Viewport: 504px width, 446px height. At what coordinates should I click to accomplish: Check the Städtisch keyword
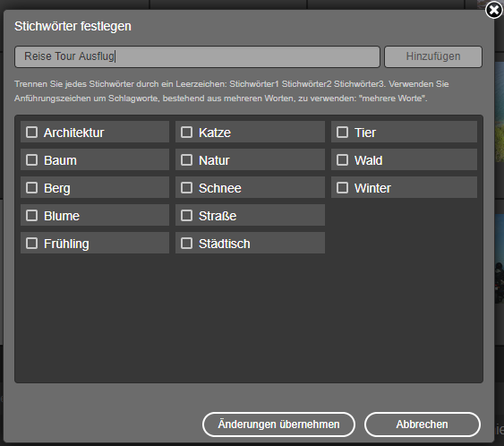click(x=187, y=244)
